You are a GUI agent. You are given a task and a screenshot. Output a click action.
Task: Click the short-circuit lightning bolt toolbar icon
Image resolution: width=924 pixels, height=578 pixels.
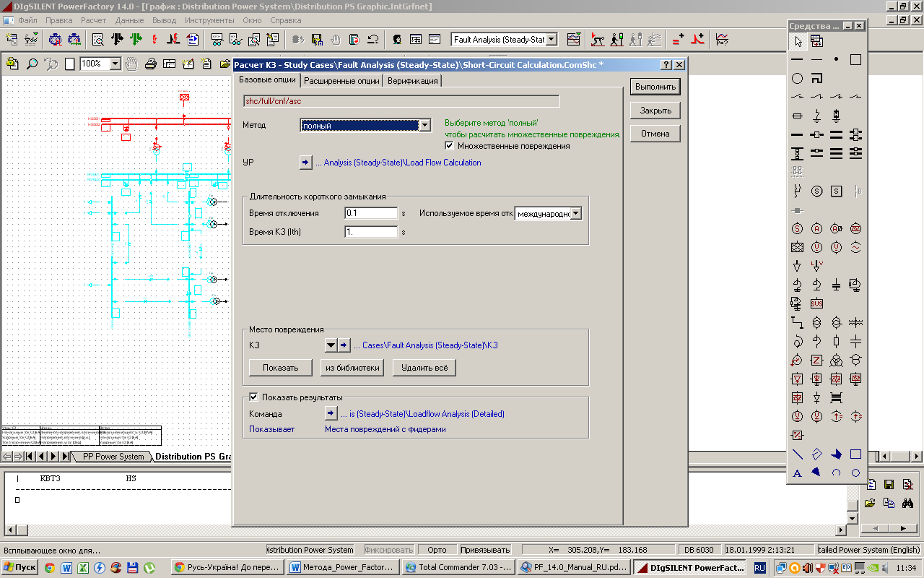[154, 39]
